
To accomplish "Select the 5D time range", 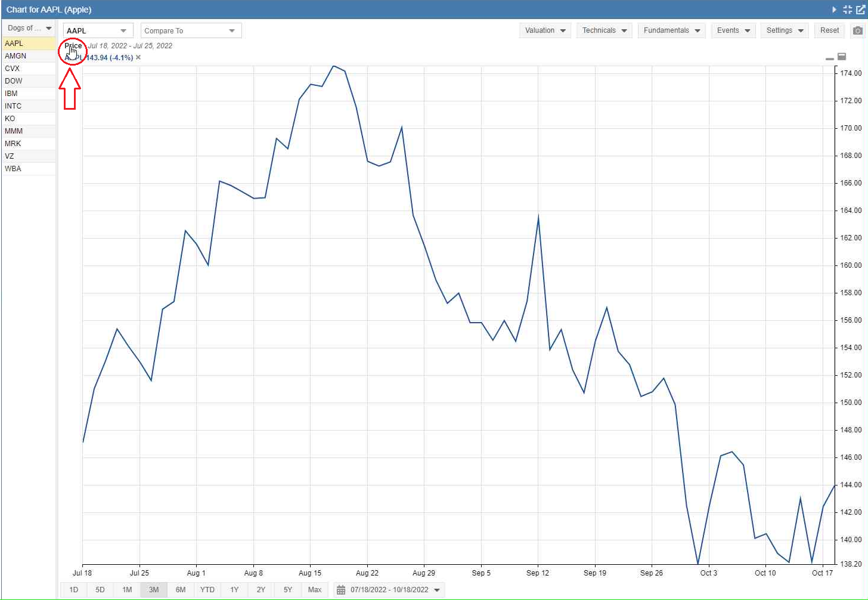I will pos(100,590).
